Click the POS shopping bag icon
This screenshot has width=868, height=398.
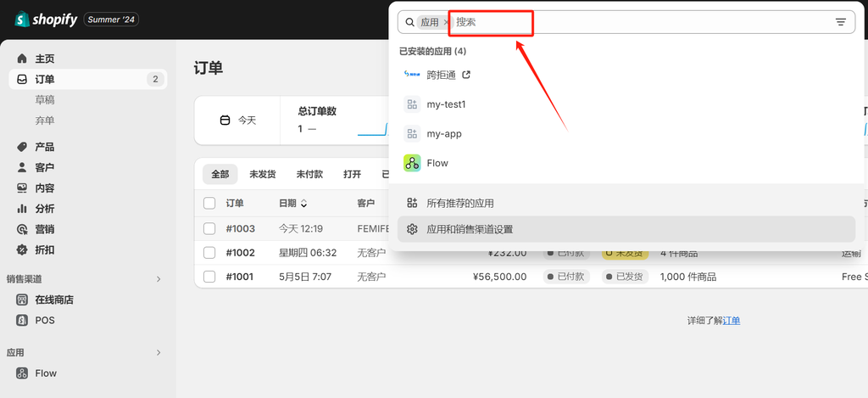click(22, 321)
